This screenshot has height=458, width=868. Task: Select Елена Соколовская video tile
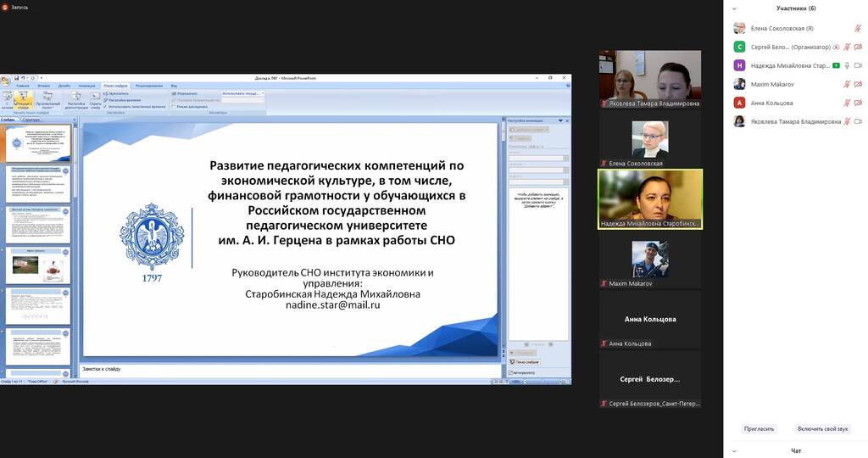coord(650,139)
